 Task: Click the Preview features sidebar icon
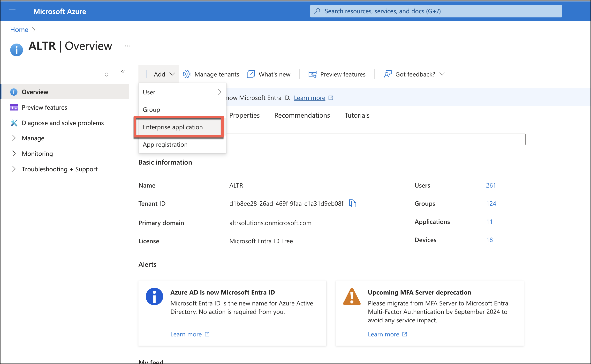pos(14,107)
